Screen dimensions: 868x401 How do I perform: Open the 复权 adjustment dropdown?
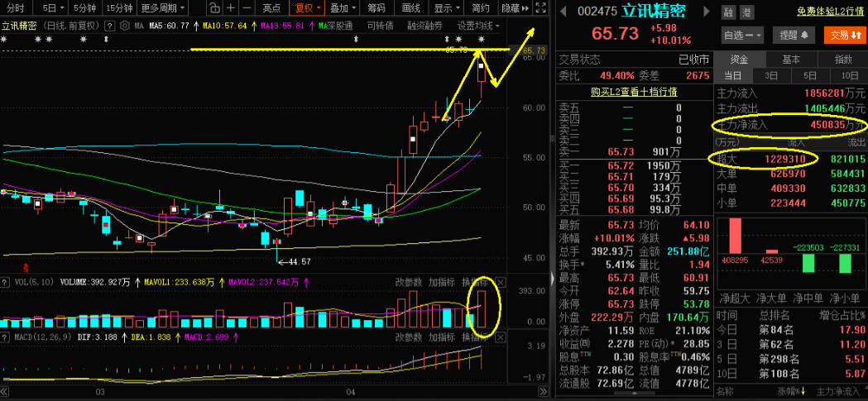(308, 7)
